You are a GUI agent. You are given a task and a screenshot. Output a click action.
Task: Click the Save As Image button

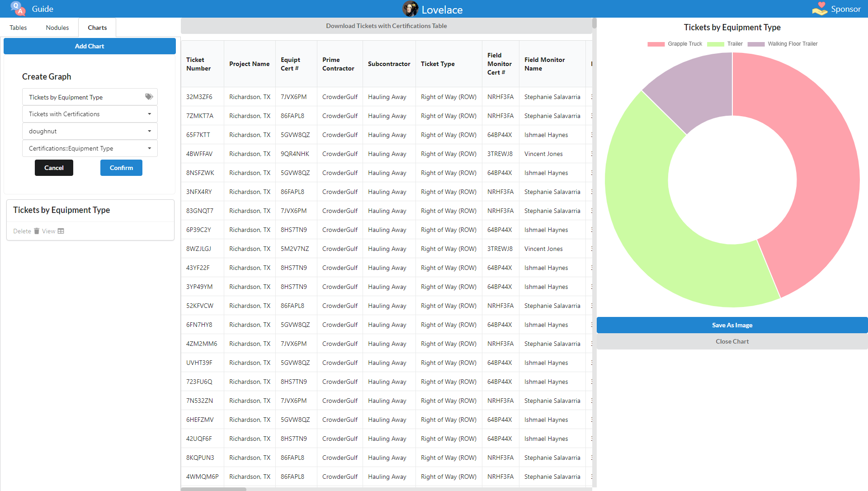(x=732, y=325)
